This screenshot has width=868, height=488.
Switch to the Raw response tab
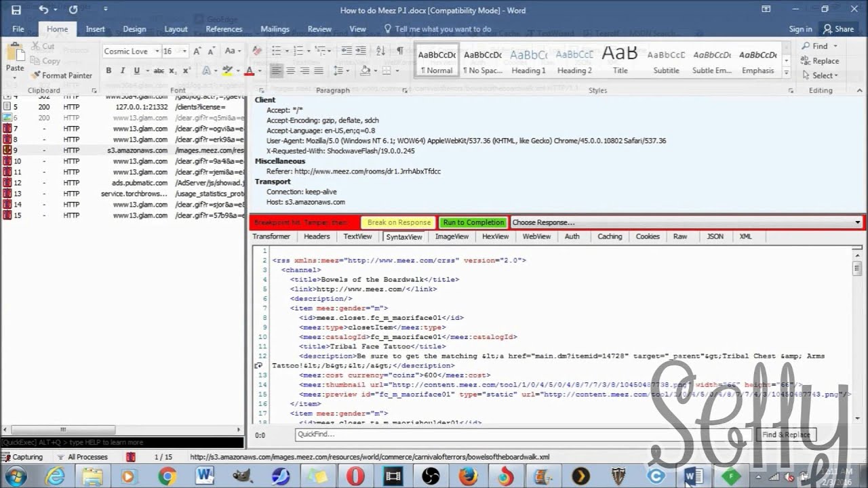tap(680, 237)
